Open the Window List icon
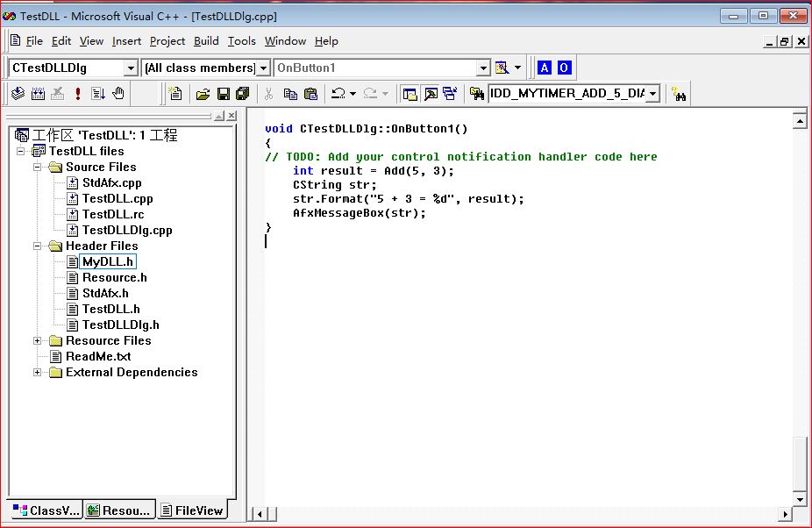Screen dimensions: 812x528 [450, 94]
